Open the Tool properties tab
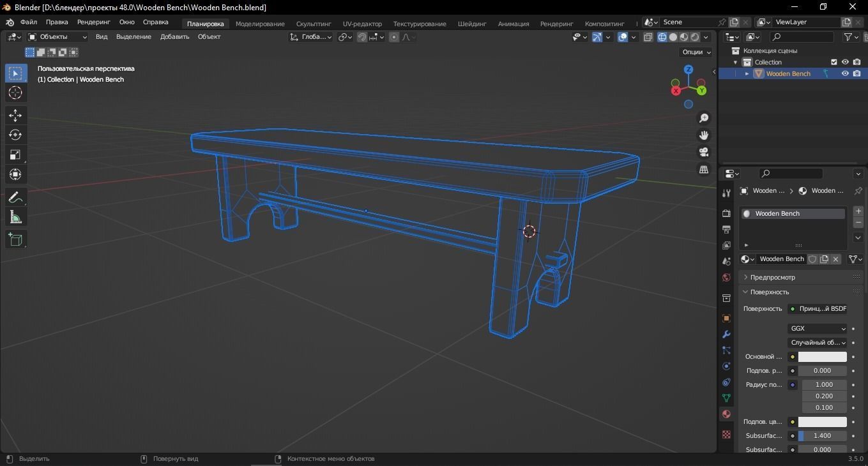868x466 pixels. [726, 193]
